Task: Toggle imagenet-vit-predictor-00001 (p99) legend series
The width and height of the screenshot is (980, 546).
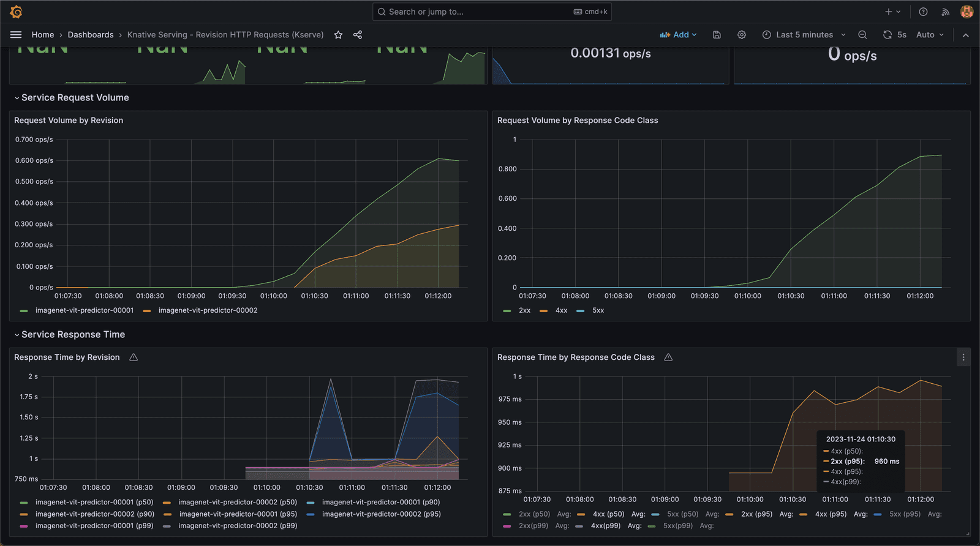Action: 94,526
